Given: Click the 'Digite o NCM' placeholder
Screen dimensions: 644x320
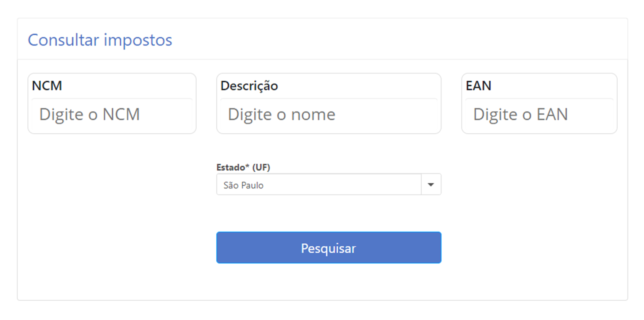Looking at the screenshot, I should point(89,115).
